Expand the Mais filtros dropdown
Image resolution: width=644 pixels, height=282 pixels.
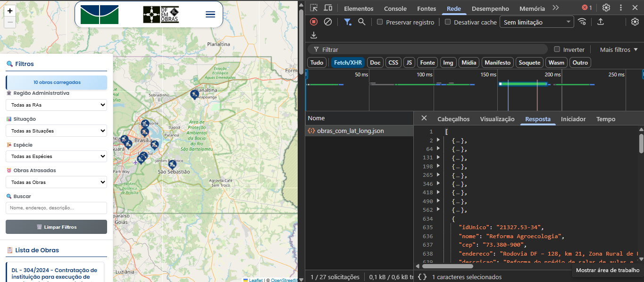pyautogui.click(x=619, y=50)
